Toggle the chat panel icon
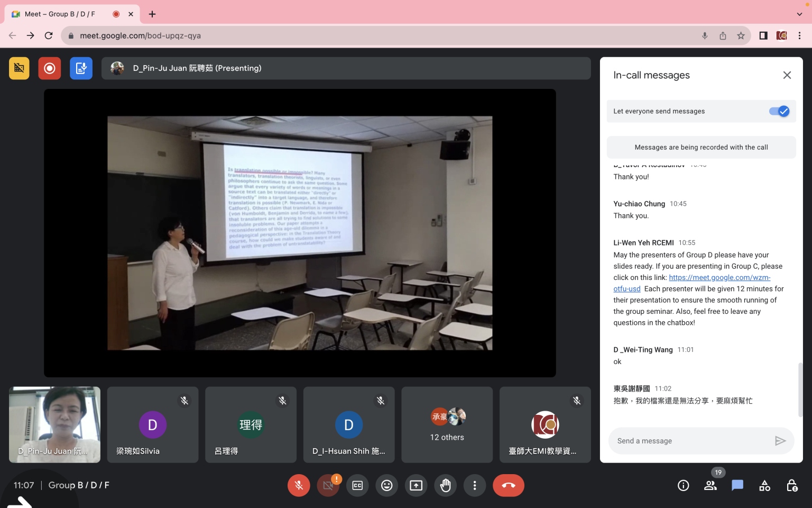Screen dimensions: 812x508 coord(737,485)
